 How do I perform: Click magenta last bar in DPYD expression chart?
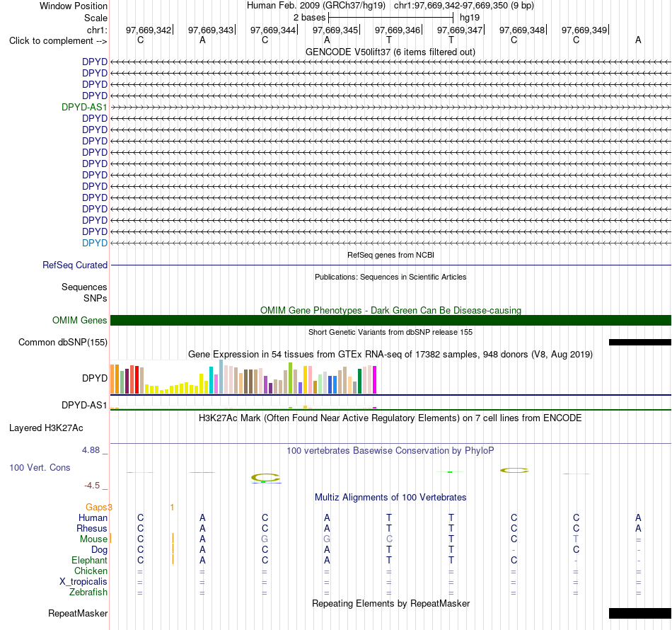click(375, 379)
